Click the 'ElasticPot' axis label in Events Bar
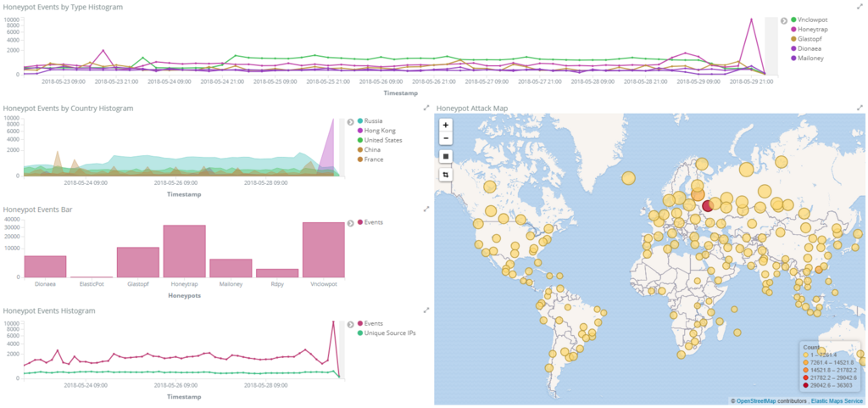This screenshot has height=408, width=868. pyautogui.click(x=92, y=286)
